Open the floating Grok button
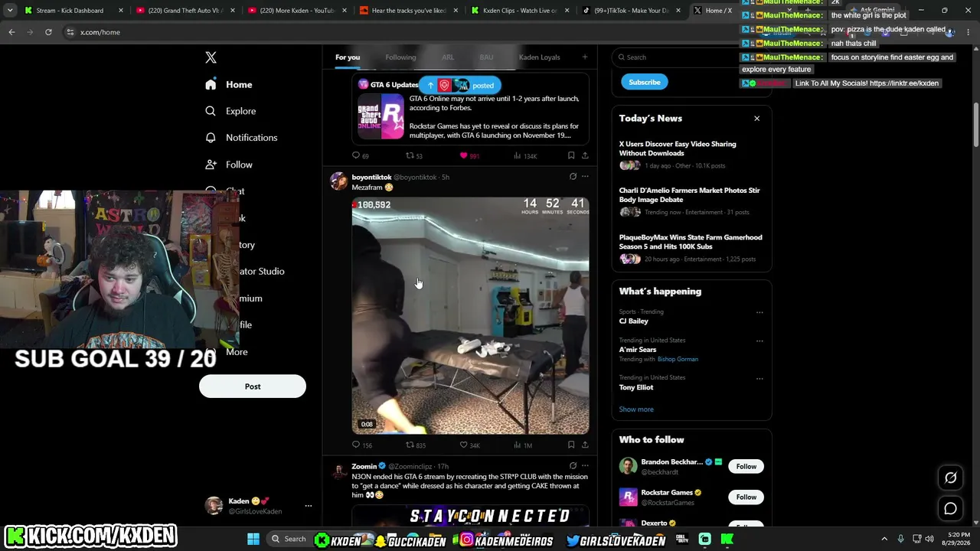 click(950, 478)
